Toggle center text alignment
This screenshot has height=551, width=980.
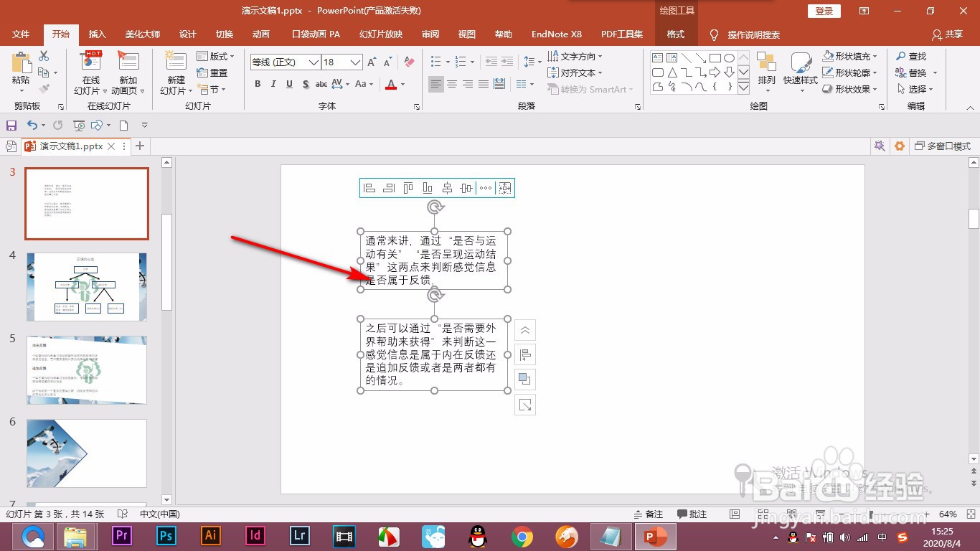click(452, 84)
